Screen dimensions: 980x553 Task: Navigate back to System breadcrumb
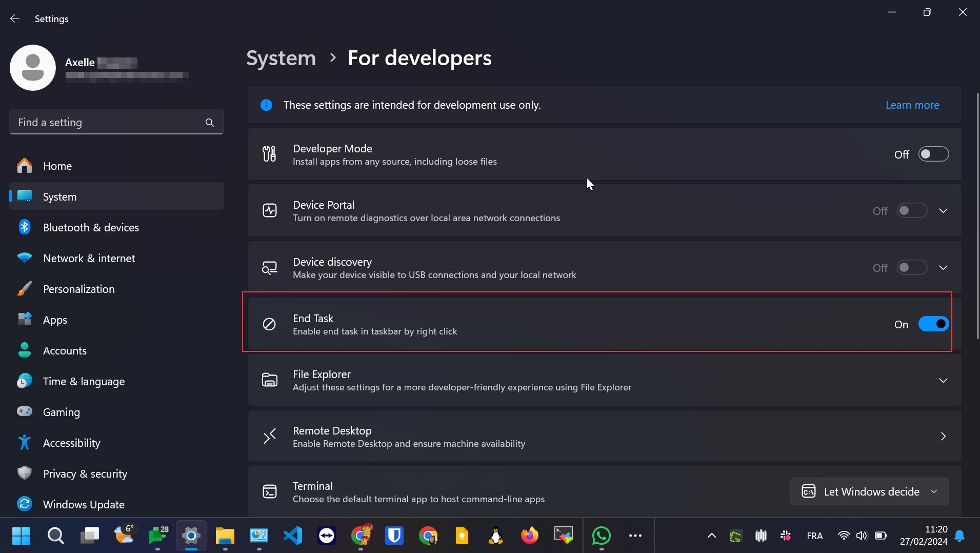tap(281, 58)
